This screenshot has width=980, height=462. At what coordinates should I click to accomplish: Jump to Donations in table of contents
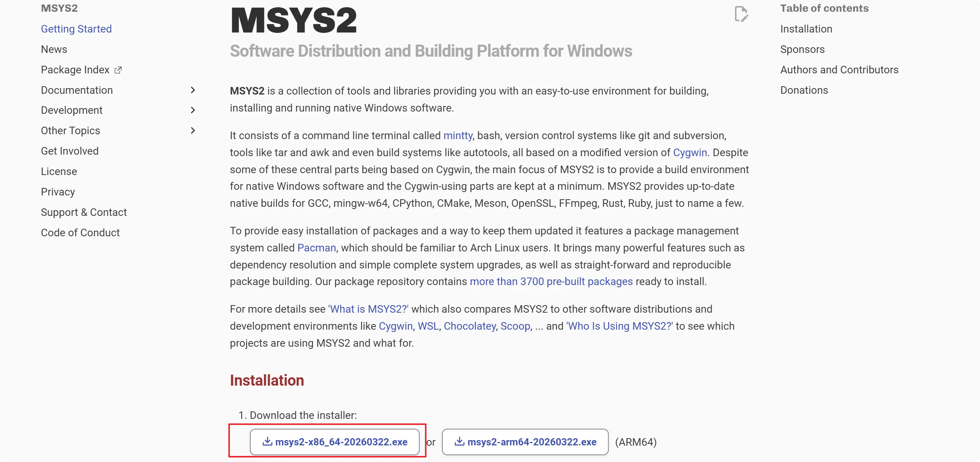(804, 90)
